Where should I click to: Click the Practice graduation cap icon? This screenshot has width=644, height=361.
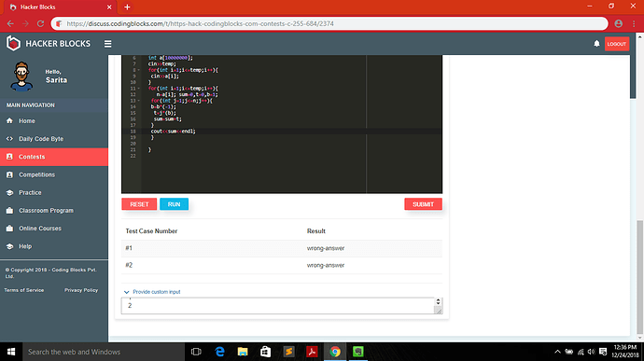pyautogui.click(x=9, y=192)
